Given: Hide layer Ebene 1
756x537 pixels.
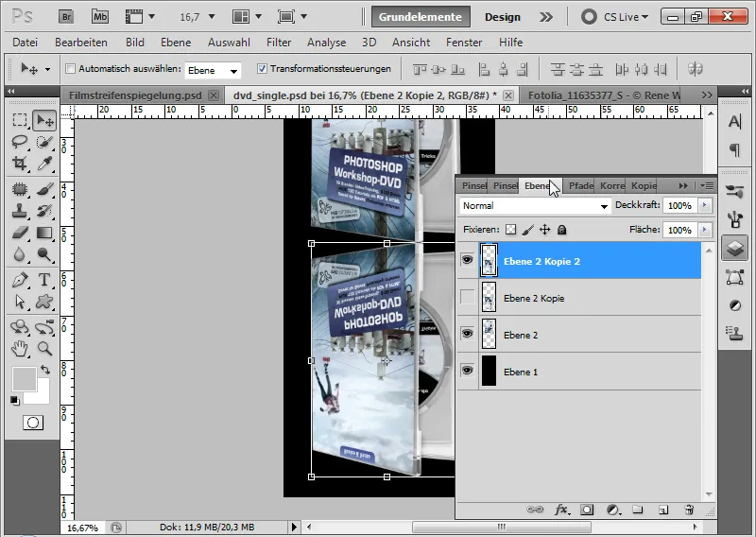Looking at the screenshot, I should tap(467, 371).
